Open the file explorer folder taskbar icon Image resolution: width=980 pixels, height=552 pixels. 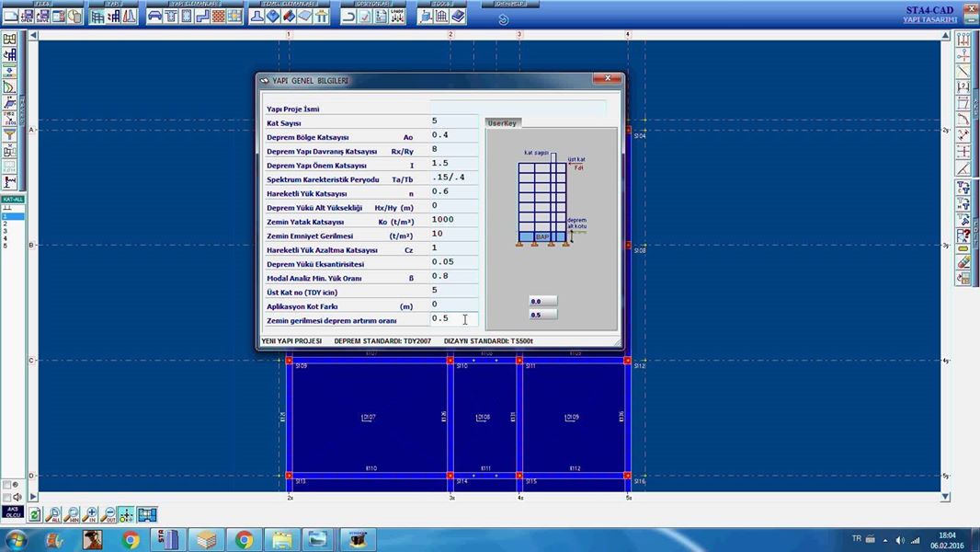(281, 539)
